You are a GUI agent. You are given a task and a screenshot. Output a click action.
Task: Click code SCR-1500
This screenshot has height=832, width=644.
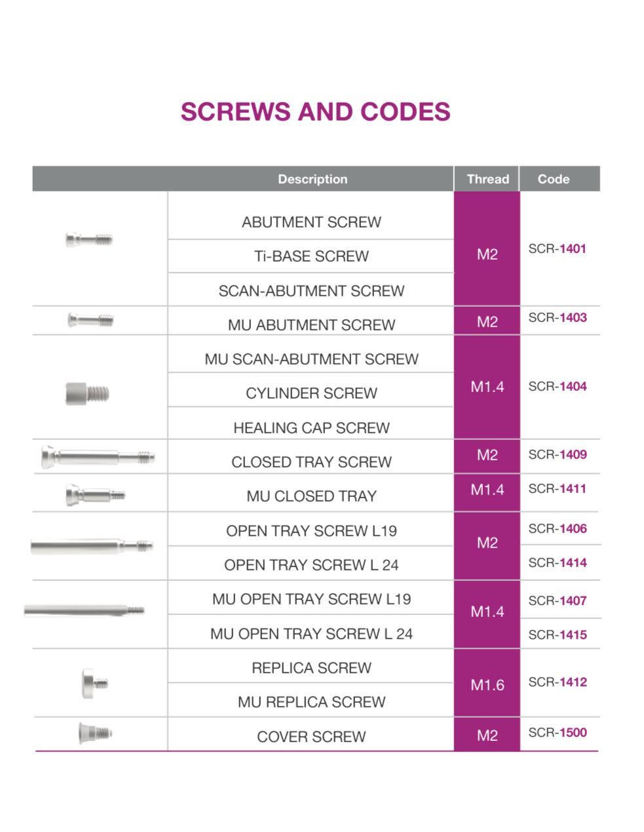coord(558,732)
